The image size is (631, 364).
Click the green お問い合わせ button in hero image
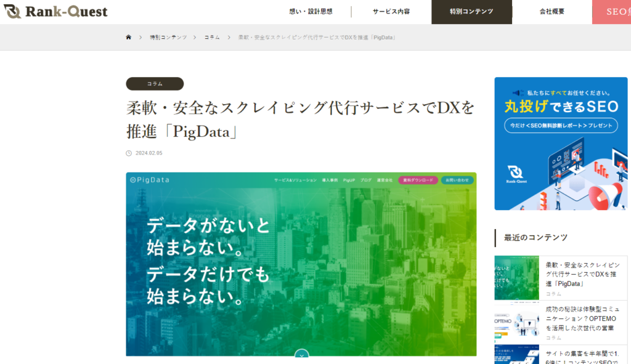457,180
